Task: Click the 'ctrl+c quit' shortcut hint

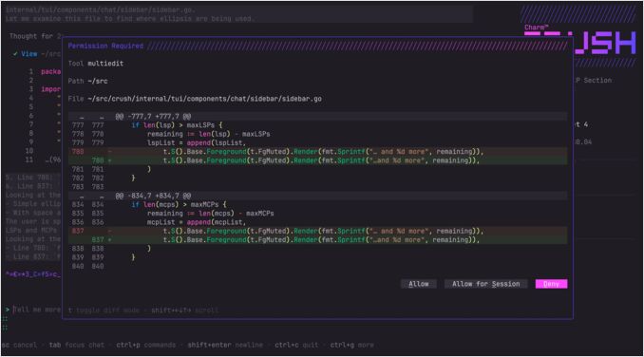Action: [296, 345]
